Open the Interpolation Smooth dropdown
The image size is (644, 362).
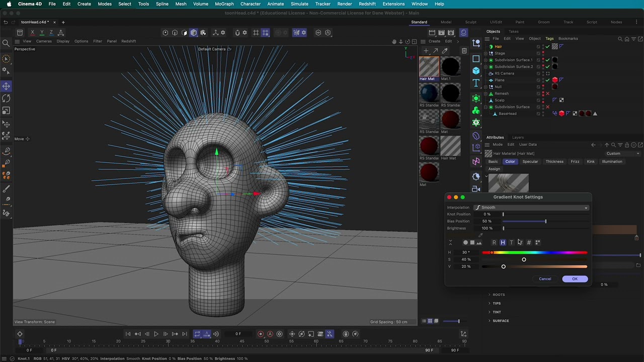[x=531, y=208]
